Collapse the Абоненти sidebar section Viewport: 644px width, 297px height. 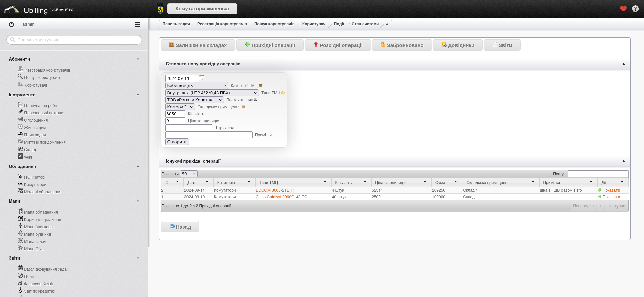pyautogui.click(x=138, y=59)
